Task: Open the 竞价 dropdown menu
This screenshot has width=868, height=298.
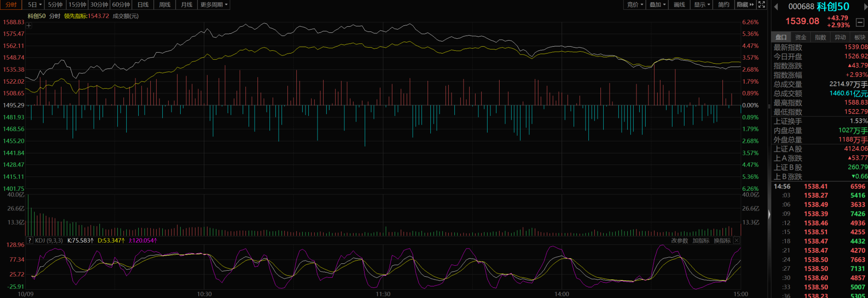Action: (635, 5)
